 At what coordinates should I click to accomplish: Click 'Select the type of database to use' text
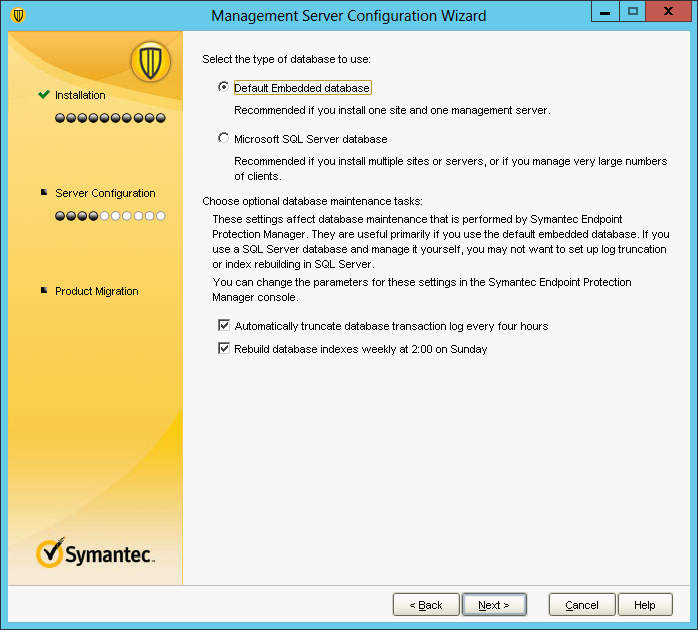pyautogui.click(x=286, y=59)
